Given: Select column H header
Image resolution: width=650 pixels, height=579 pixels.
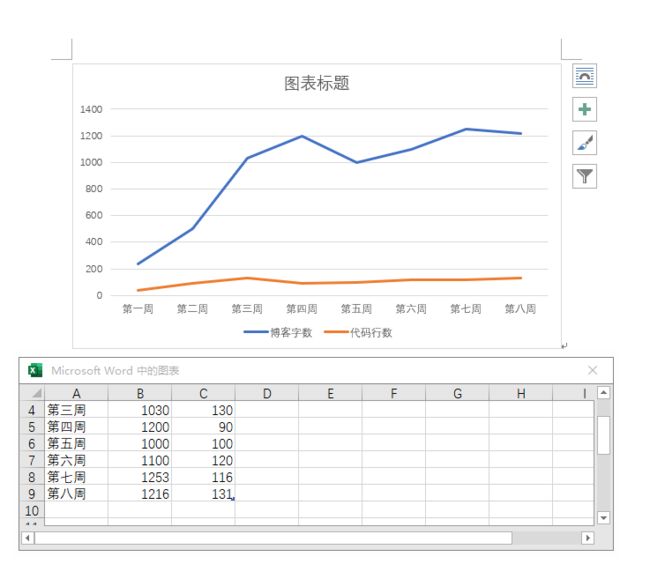Looking at the screenshot, I should 521,393.
